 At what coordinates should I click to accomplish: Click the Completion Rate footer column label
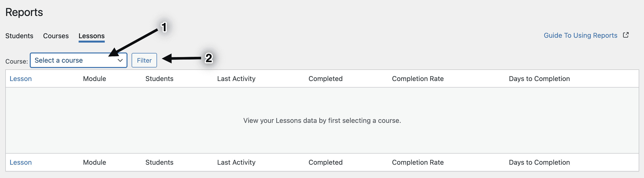[418, 163]
